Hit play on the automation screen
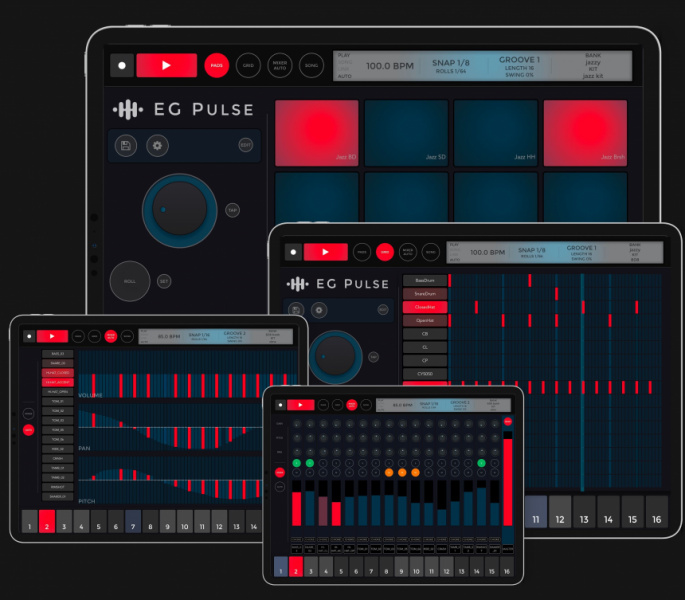 tap(52, 336)
